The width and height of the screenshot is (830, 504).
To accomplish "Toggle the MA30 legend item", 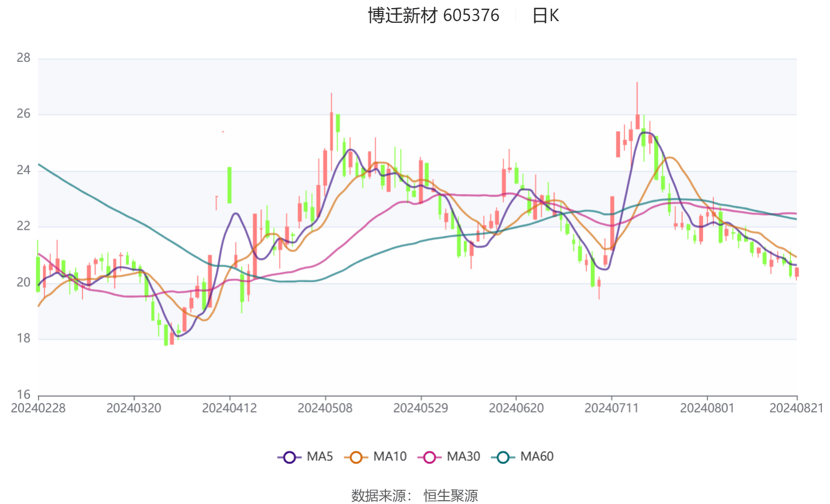I will point(449,457).
